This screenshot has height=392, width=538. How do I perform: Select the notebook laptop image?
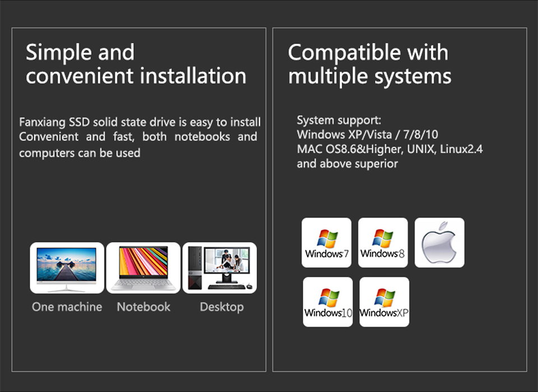point(143,268)
